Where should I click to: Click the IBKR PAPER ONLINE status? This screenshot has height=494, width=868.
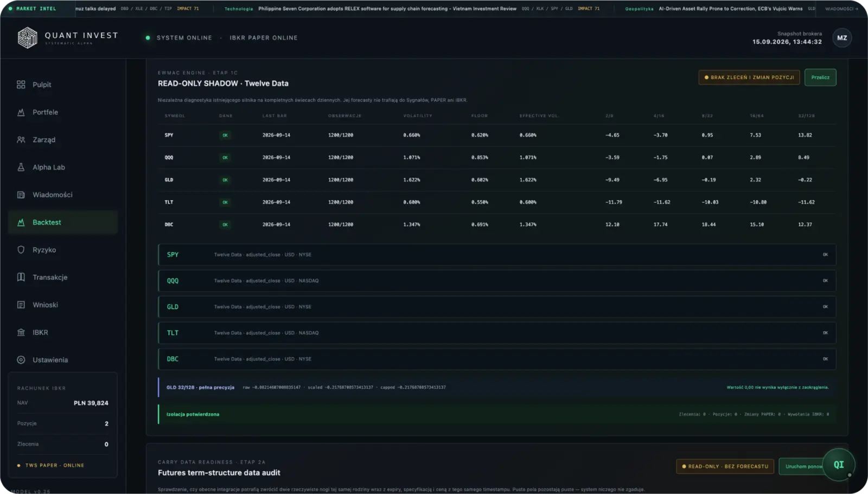point(264,38)
